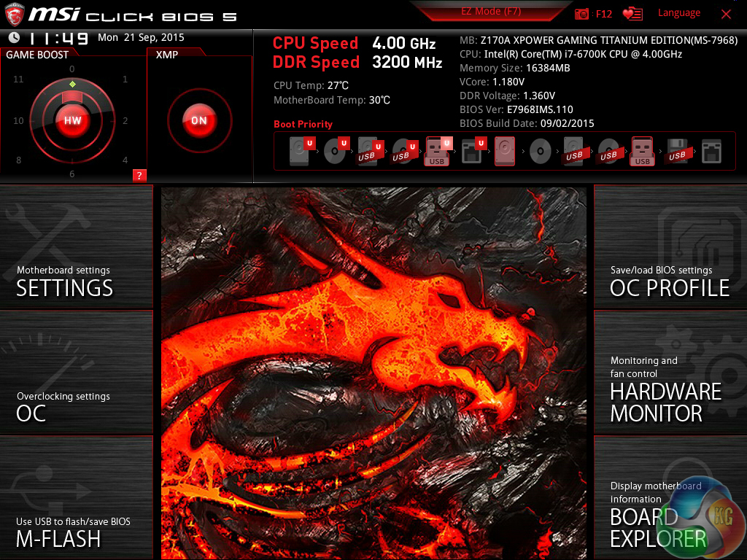Click the CPU i7-6700K info line
This screenshot has width=747, height=560.
click(x=570, y=54)
